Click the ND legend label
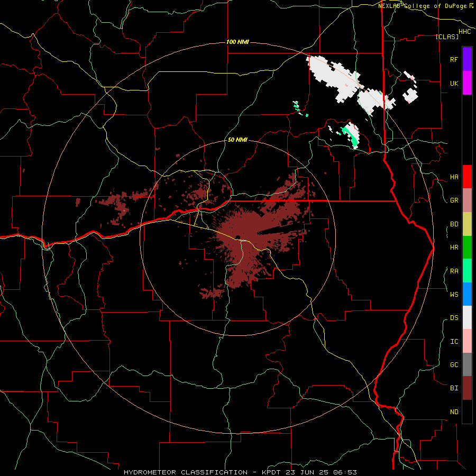Screen dimensions: 476x476 coord(454,412)
